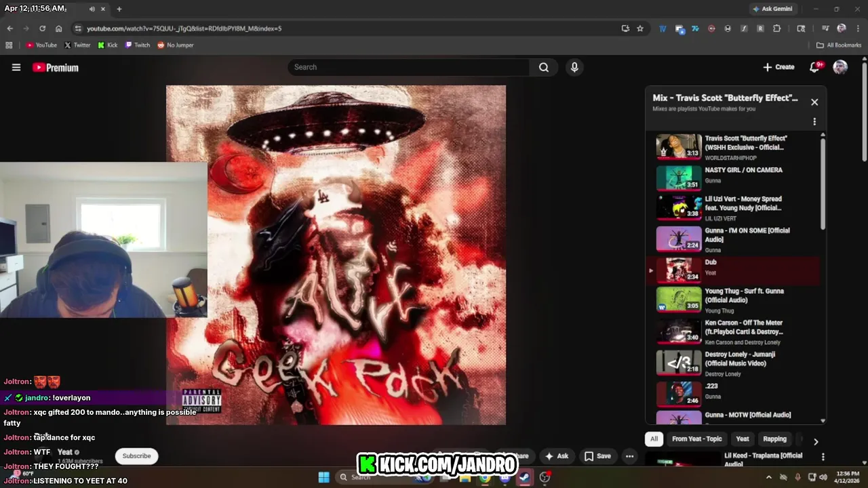The width and height of the screenshot is (868, 488).
Task: Open a new browser tab
Action: point(119,9)
